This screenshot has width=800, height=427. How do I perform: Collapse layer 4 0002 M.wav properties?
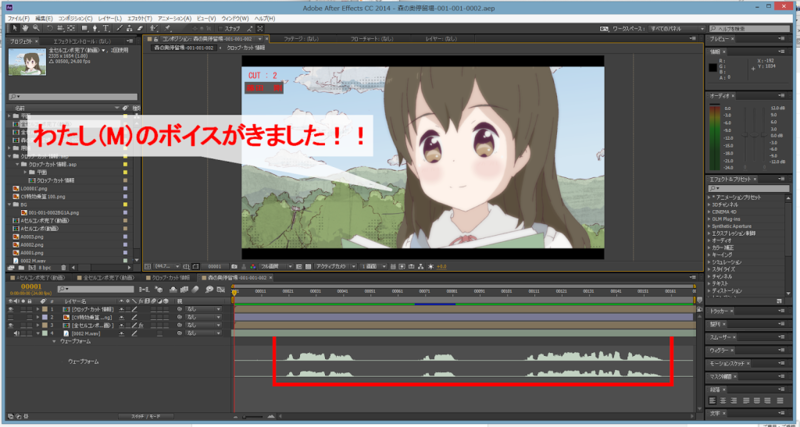(x=38, y=333)
